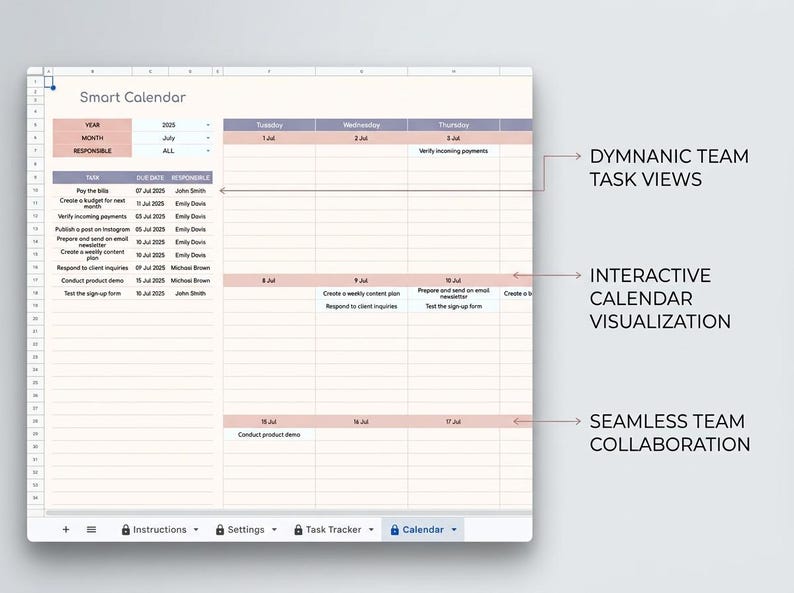This screenshot has height=593, width=794.
Task: Select 'Create a budget for next month' cell
Action: coord(92,204)
